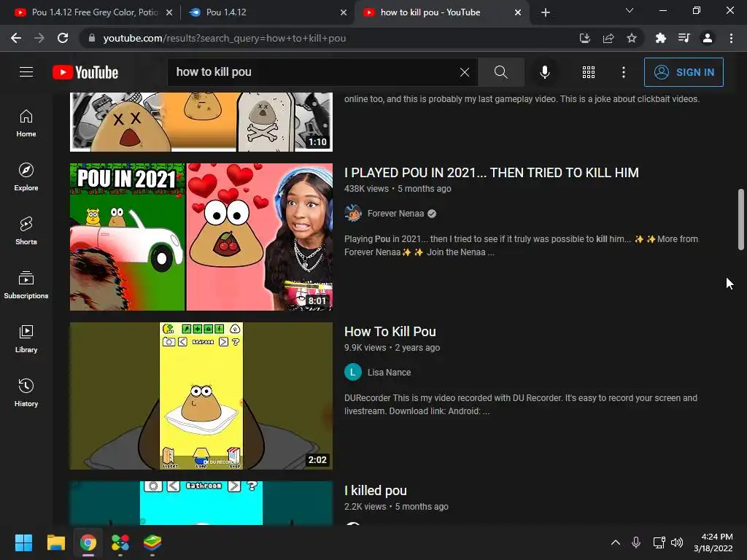The width and height of the screenshot is (747, 560).
Task: Open the Lisa Nance channel name
Action: (x=389, y=373)
